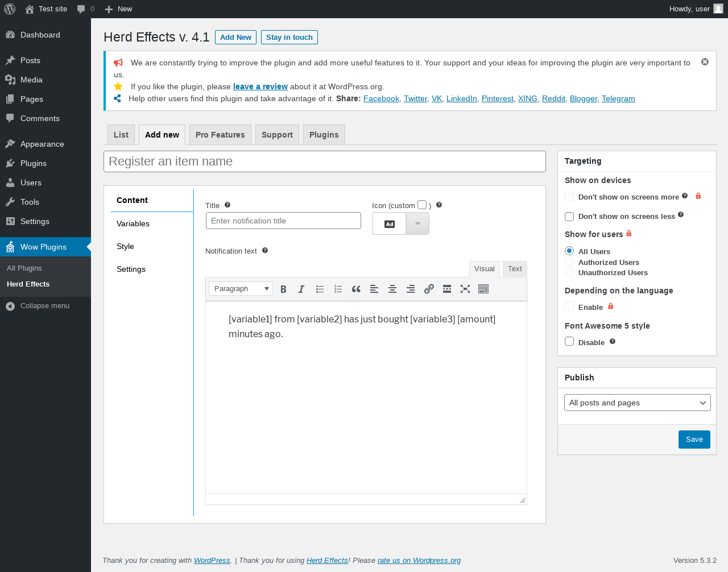Click the Title help question icon

(227, 205)
